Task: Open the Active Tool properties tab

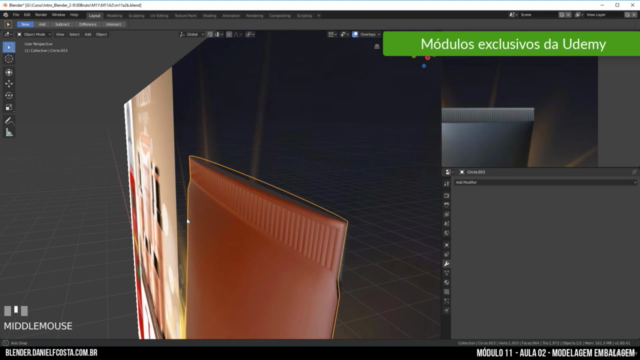Action: coord(447,184)
